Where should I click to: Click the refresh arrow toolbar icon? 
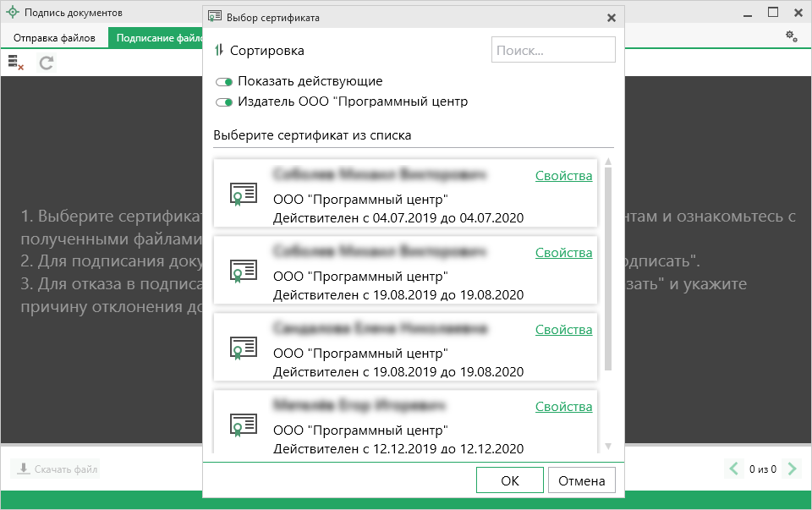(x=47, y=63)
